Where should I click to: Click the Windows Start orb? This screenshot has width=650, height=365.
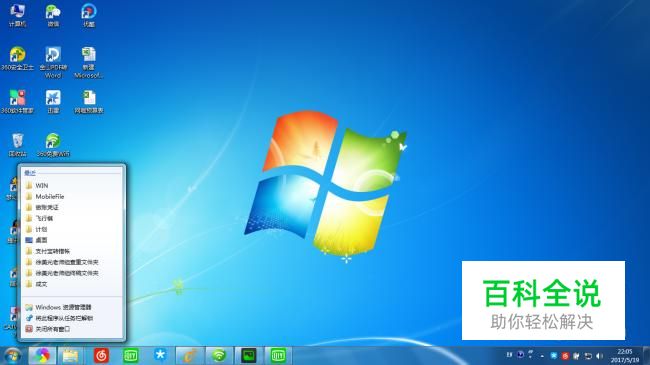click(x=12, y=355)
